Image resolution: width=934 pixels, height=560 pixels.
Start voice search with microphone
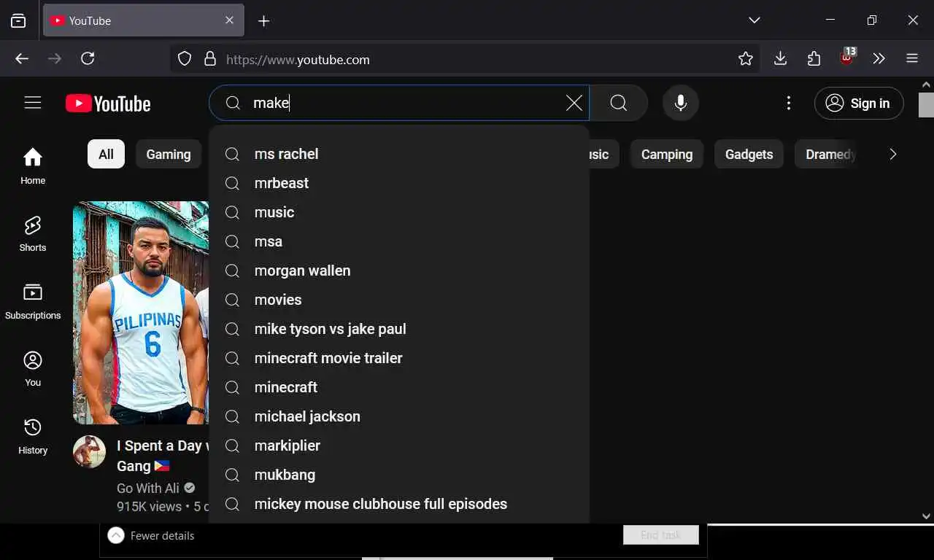(x=681, y=103)
